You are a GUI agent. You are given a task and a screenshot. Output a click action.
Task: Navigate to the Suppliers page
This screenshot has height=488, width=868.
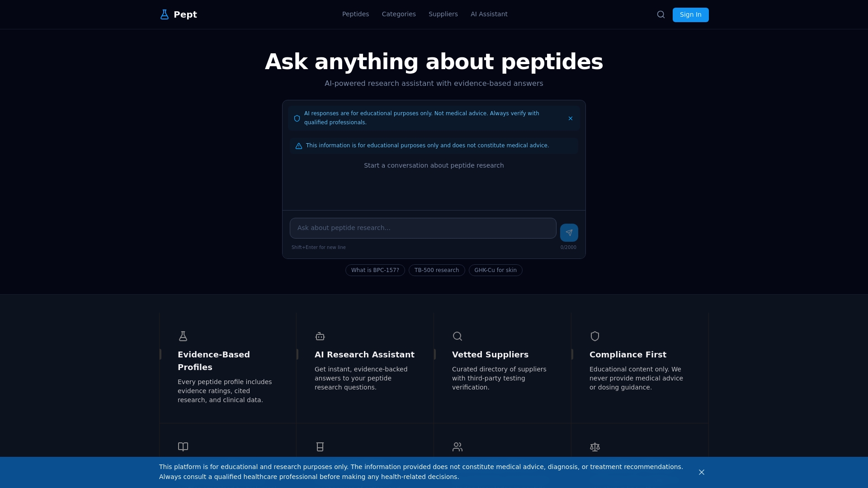coord(443,14)
